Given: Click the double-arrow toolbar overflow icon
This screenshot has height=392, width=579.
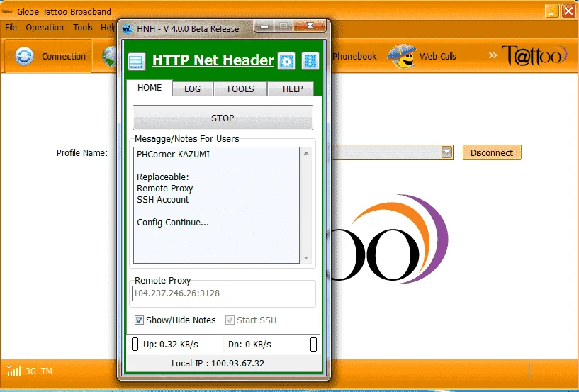Looking at the screenshot, I should click(493, 55).
